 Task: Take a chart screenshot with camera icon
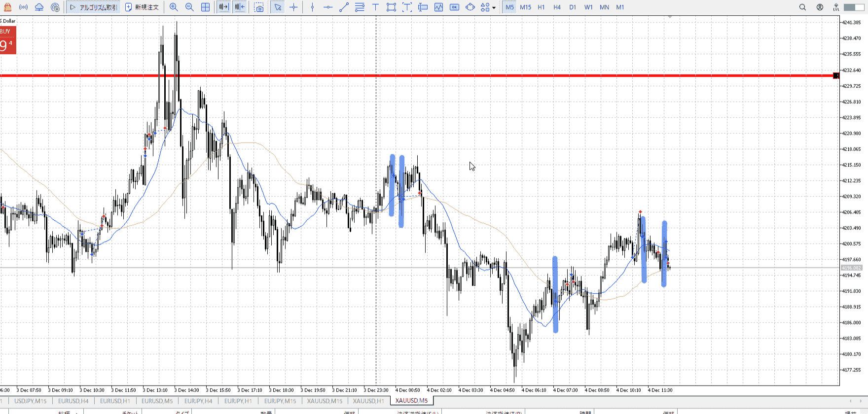coord(259,7)
